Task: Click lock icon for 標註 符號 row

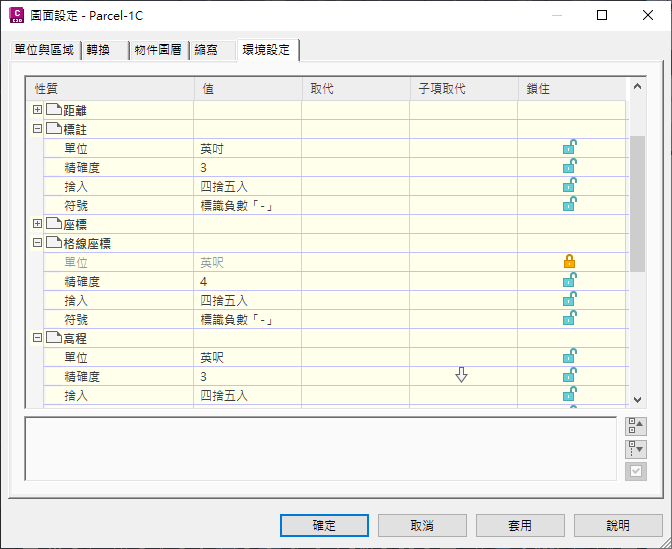Action: [570, 204]
